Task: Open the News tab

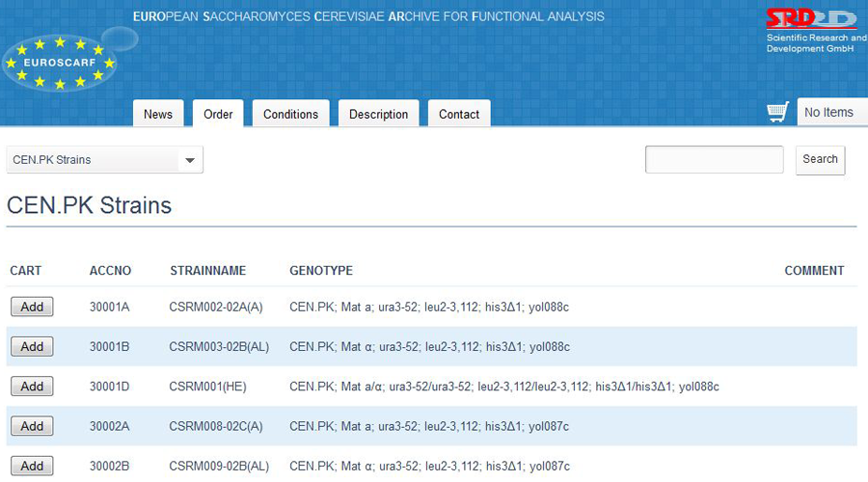Action: (x=158, y=114)
